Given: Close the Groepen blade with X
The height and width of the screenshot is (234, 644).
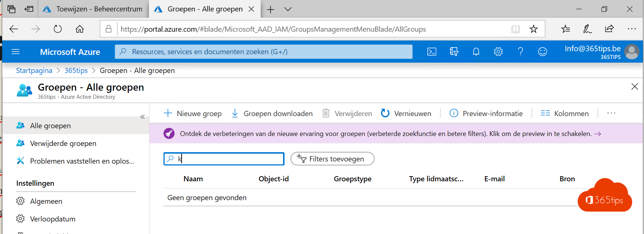Looking at the screenshot, I should pyautogui.click(x=635, y=87).
